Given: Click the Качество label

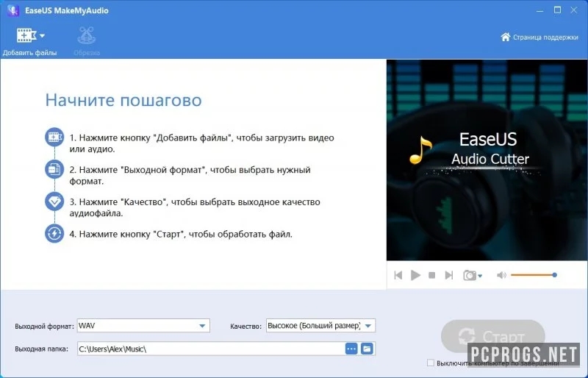Looking at the screenshot, I should click(245, 327).
